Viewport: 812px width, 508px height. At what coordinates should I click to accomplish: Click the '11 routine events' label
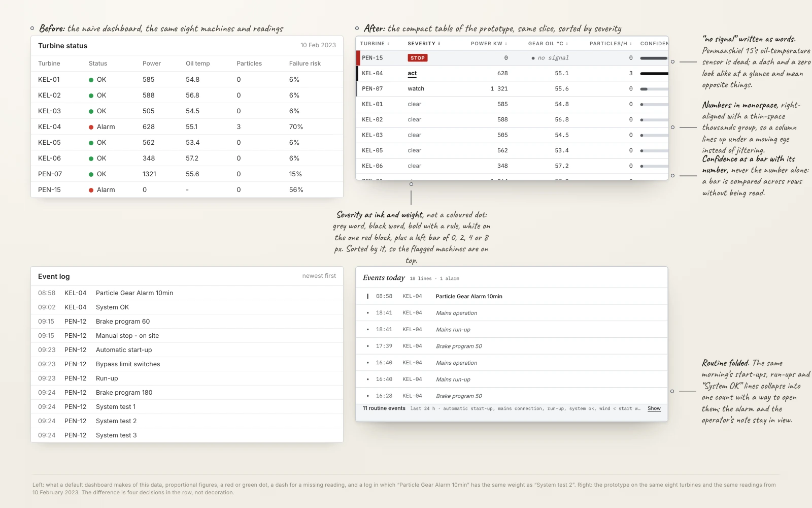click(384, 408)
